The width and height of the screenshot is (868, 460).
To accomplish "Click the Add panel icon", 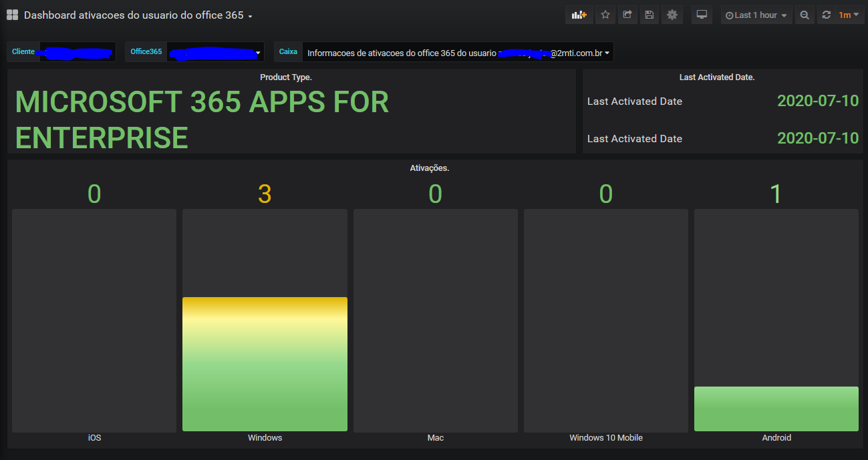I will click(x=579, y=15).
